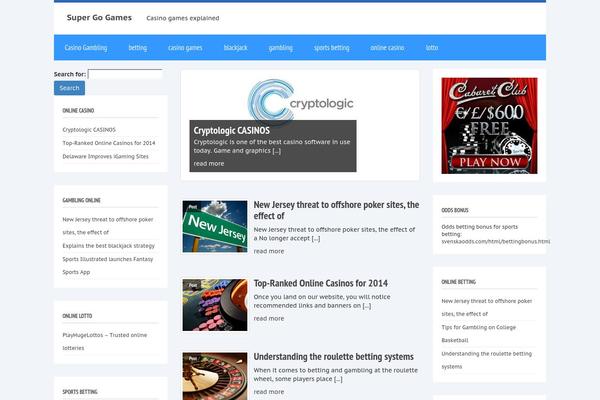Open the sidebar link Top-Ranked Online Casinos for 2014

[x=109, y=143]
